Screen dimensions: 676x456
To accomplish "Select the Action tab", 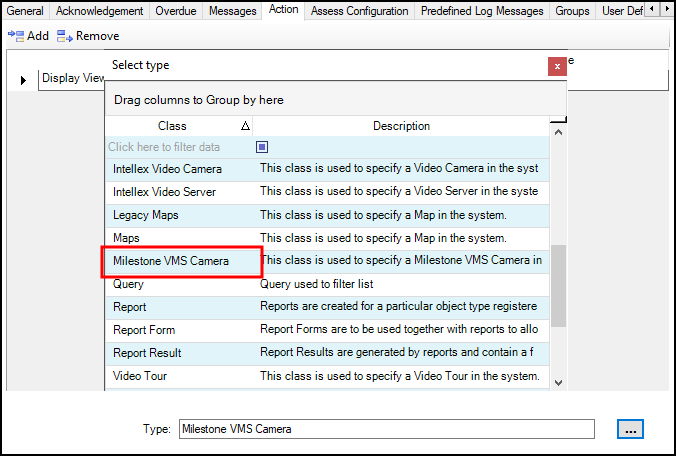I will pos(284,9).
